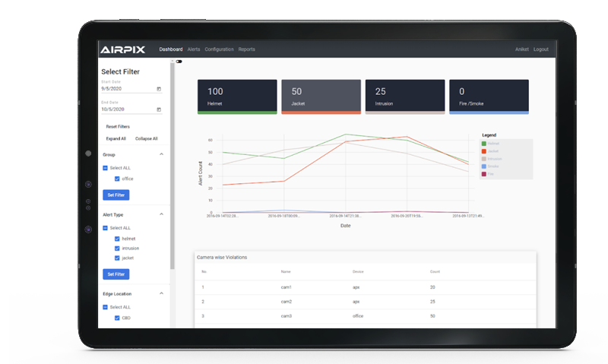The height and width of the screenshot is (364, 608).
Task: Click the filter sidebar vertical scrollbar
Action: [x=173, y=166]
